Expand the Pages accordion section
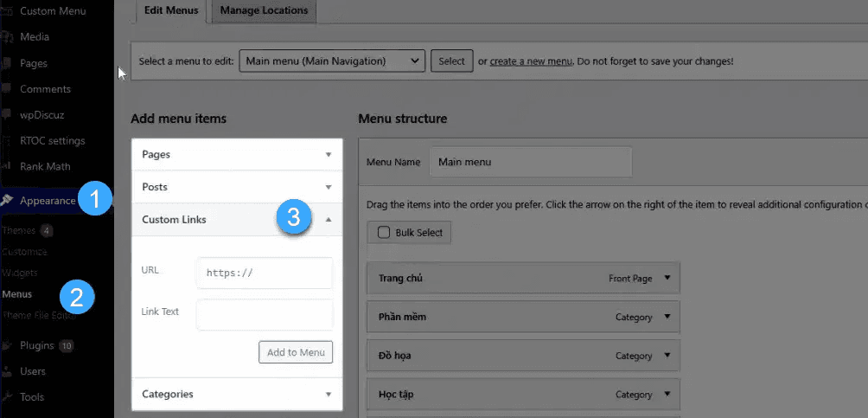The image size is (868, 418). [237, 155]
